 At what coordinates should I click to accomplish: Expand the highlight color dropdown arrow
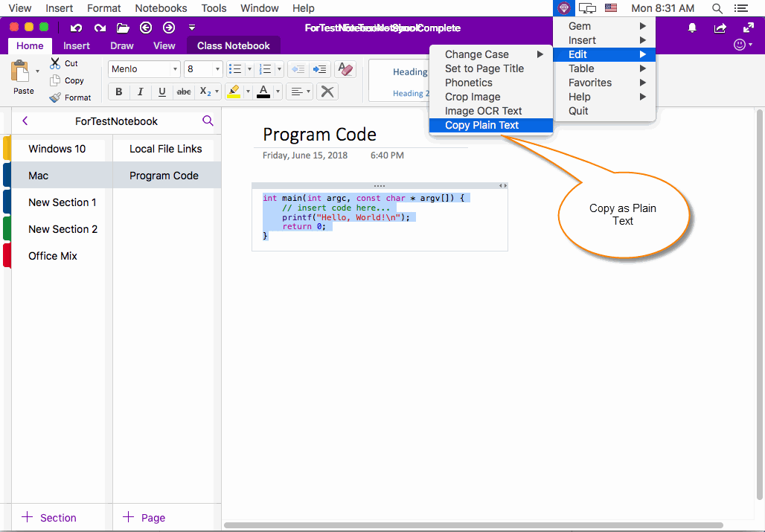click(248, 92)
